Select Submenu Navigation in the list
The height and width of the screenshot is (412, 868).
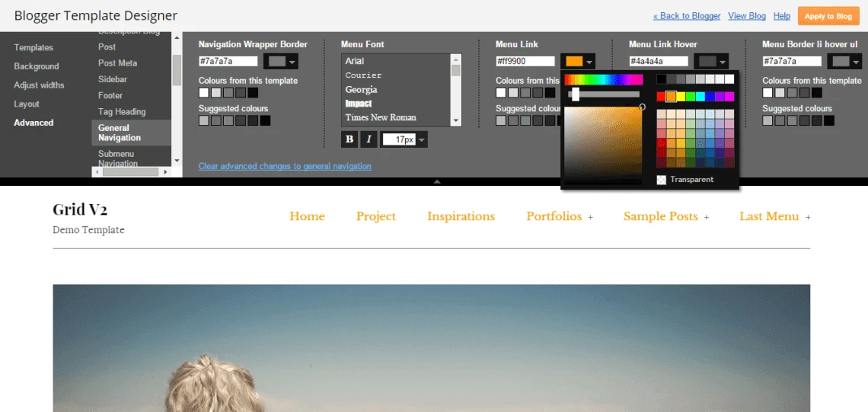(119, 158)
